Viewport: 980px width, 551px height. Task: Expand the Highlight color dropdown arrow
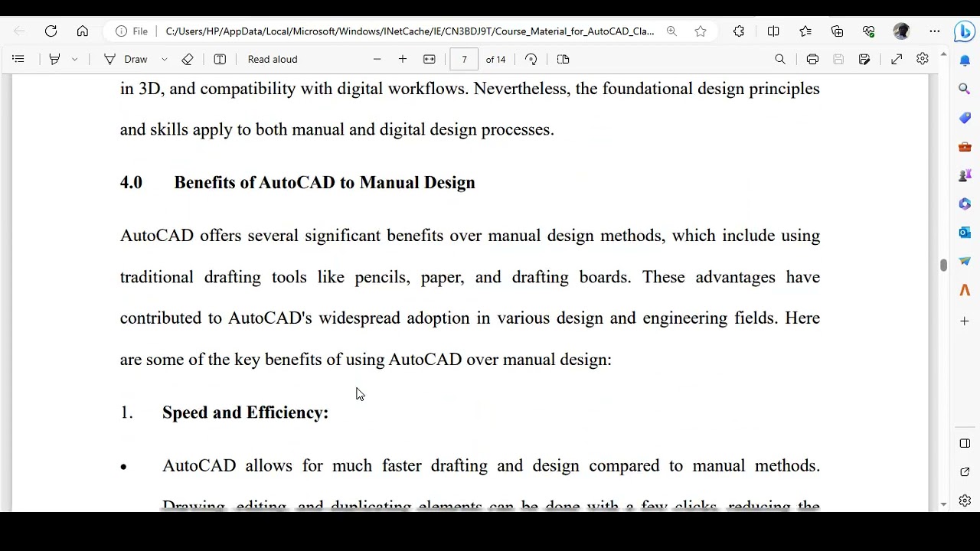(x=74, y=59)
